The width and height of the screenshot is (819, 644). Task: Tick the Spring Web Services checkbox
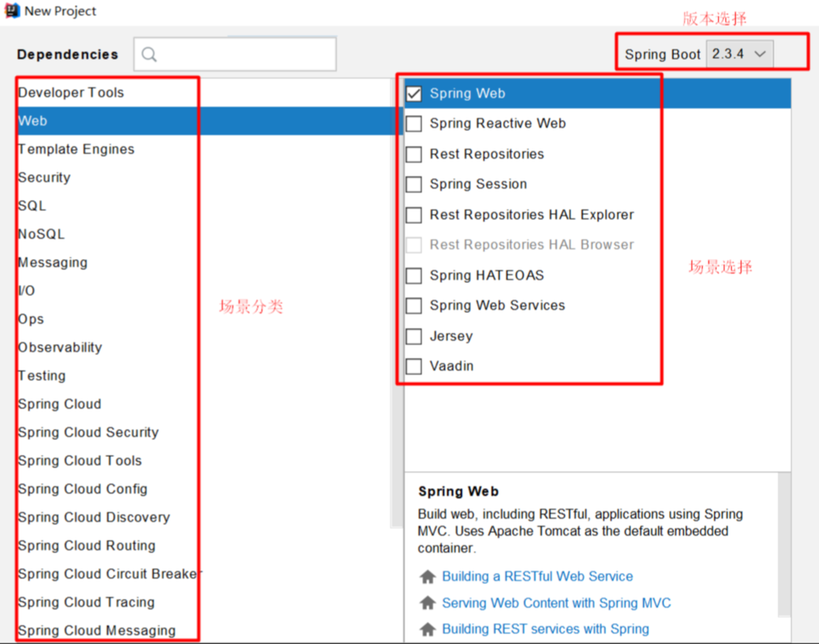coord(414,306)
